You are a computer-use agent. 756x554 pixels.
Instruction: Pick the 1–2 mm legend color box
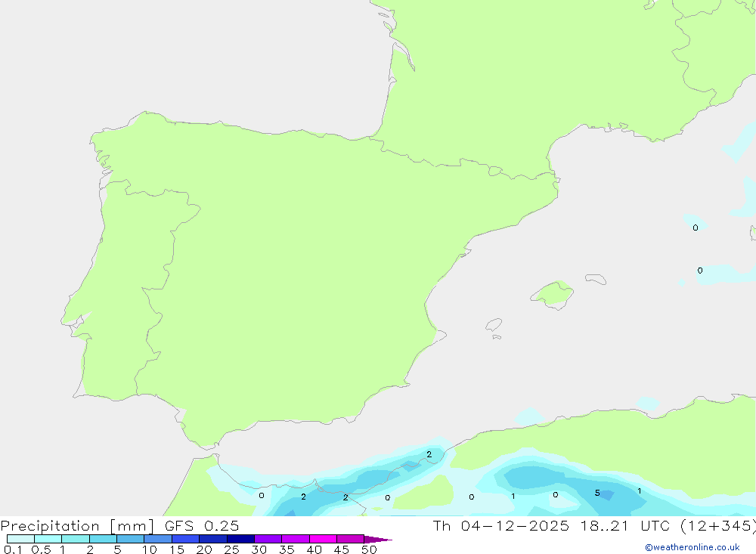click(x=75, y=539)
